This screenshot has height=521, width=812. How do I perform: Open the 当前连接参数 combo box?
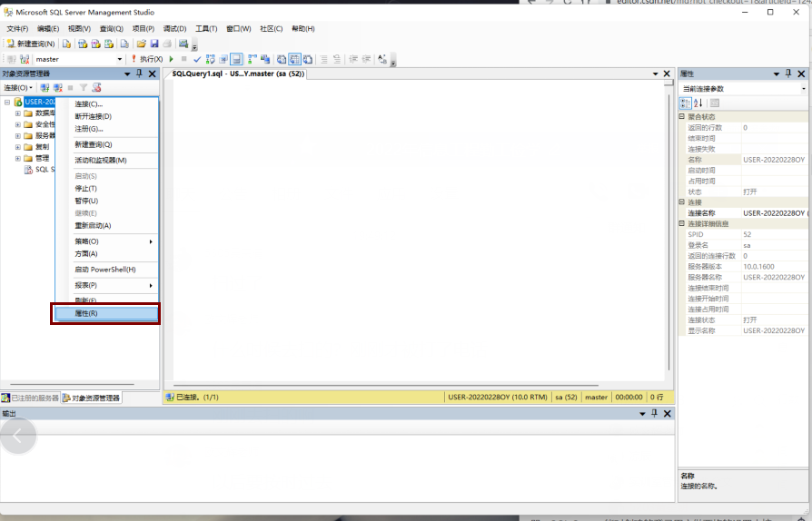743,89
